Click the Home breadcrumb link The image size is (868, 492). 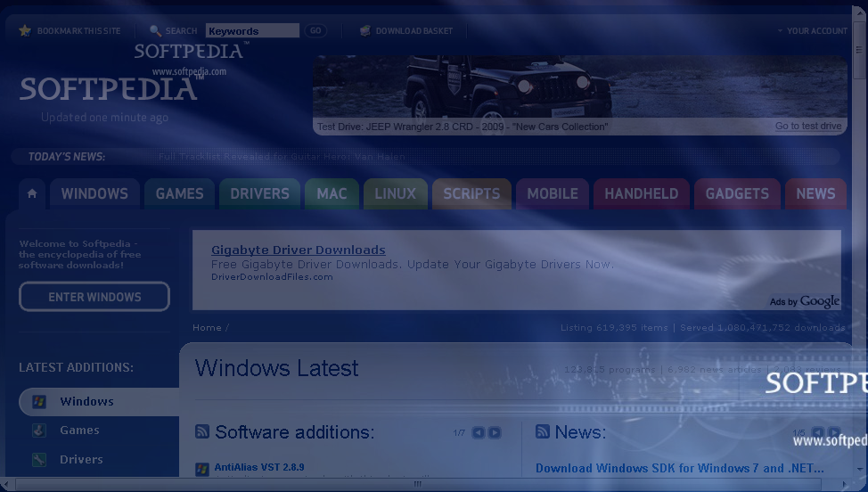(207, 328)
